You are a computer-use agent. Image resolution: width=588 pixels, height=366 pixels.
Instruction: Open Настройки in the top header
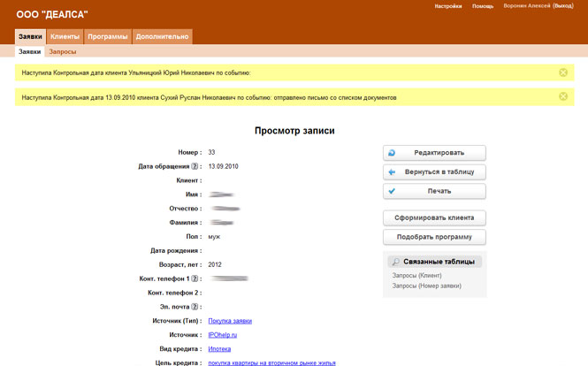click(448, 6)
